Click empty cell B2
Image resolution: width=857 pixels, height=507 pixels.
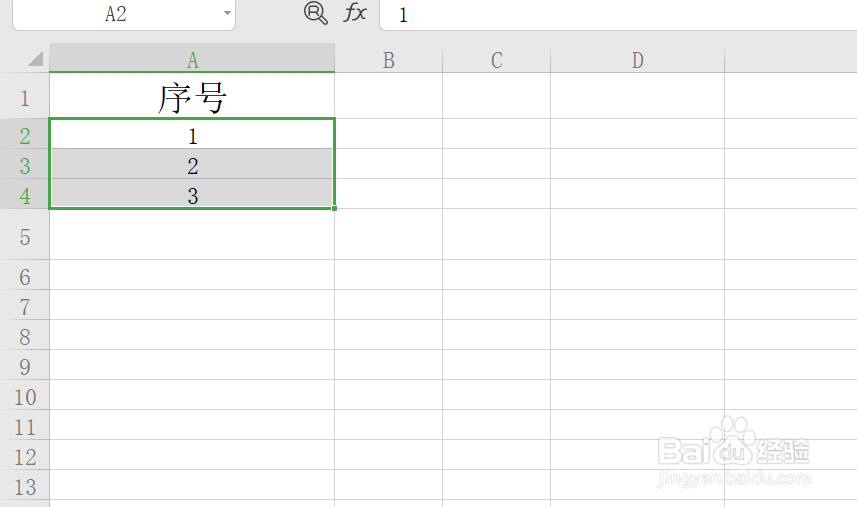tap(388, 136)
